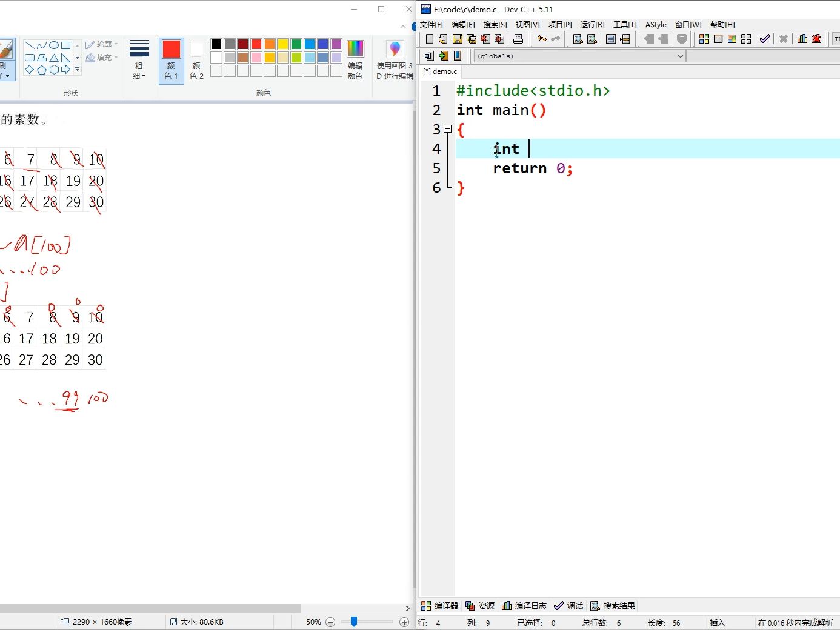Select the oval shape in Paint
The height and width of the screenshot is (630, 840).
click(x=54, y=45)
